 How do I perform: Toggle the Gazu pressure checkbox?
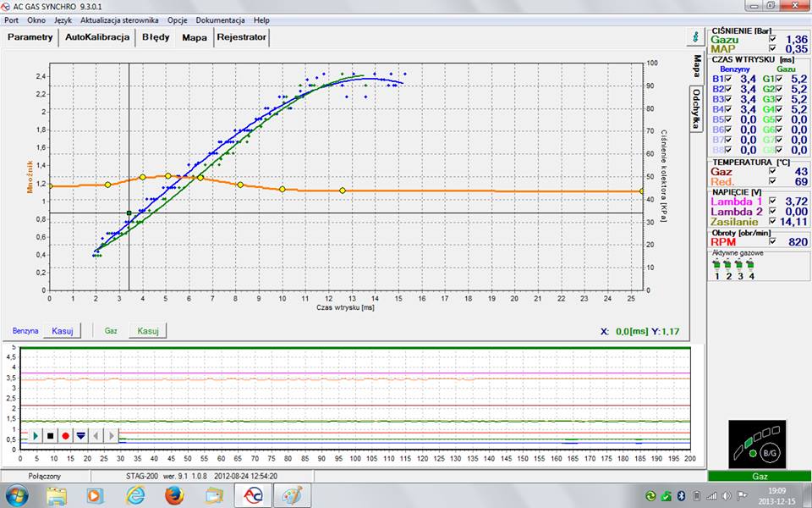(772, 39)
